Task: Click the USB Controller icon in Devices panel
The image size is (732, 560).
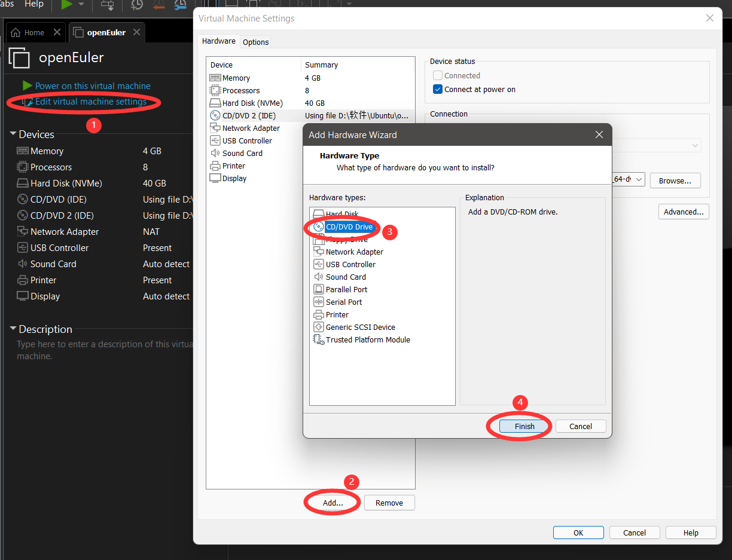Action: (x=23, y=248)
